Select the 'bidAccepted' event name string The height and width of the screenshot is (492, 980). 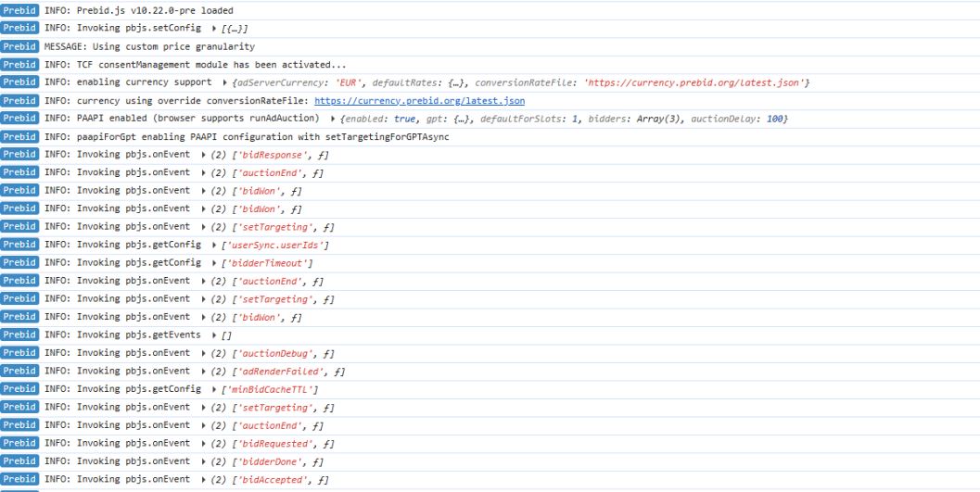pos(274,481)
